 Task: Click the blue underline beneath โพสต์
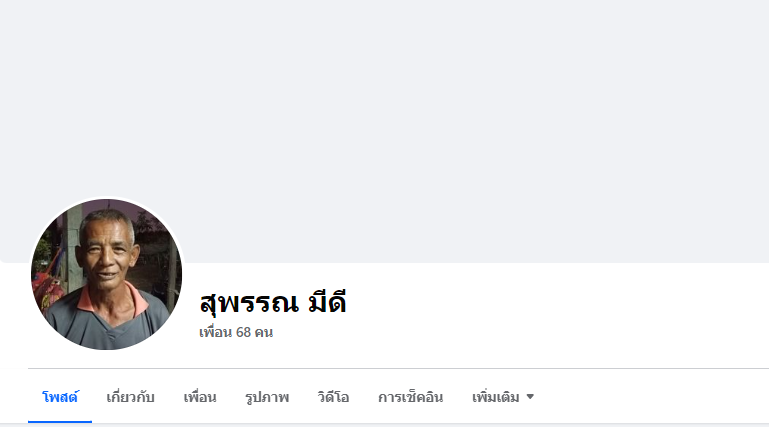(x=60, y=422)
